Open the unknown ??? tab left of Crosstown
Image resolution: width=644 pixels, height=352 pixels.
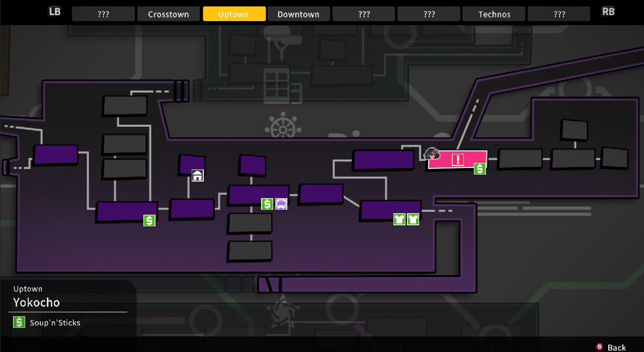click(x=103, y=14)
